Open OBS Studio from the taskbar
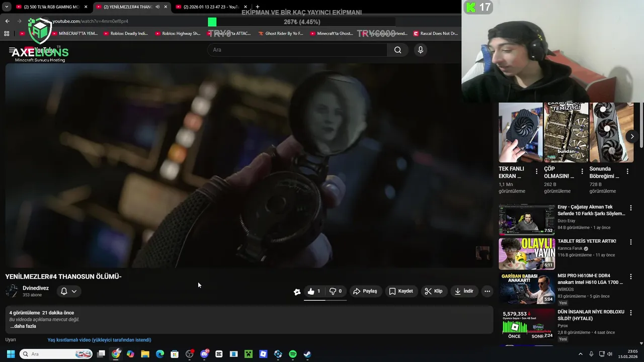Viewport: 644px width, 362px height. [190, 354]
